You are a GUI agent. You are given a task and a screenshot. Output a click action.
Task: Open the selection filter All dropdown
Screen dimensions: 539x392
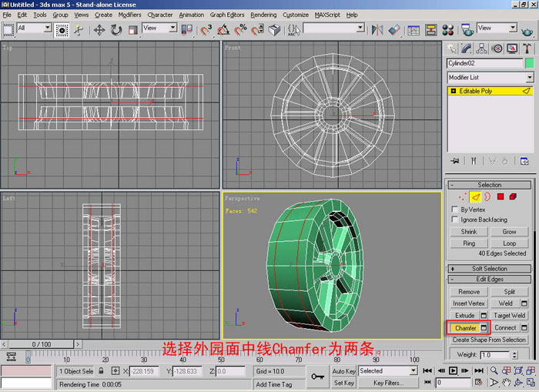point(34,28)
